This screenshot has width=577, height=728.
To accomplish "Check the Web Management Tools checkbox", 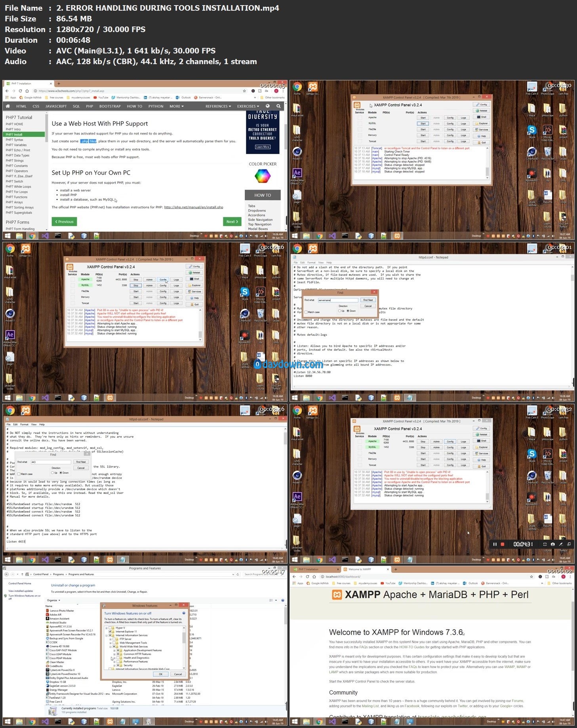I will 114,643.
